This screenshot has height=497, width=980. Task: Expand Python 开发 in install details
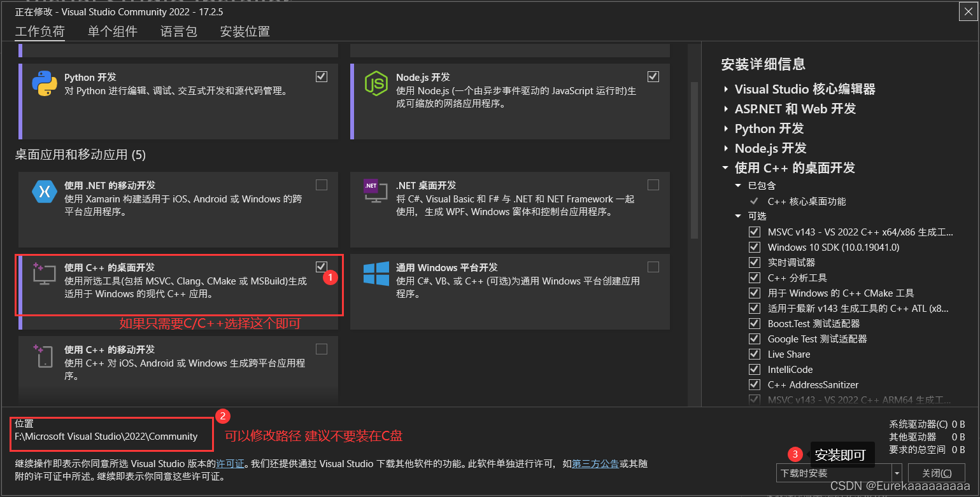pos(725,129)
